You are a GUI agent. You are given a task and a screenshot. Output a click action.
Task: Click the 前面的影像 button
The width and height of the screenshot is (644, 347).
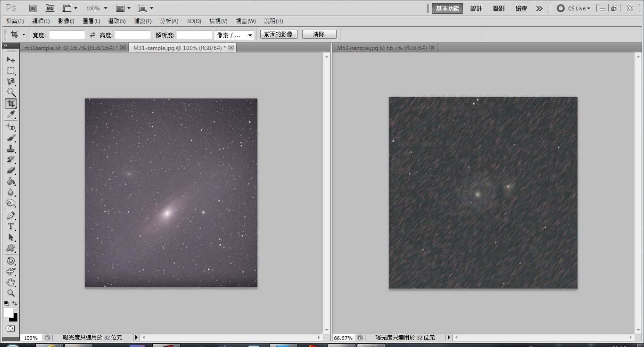(279, 34)
